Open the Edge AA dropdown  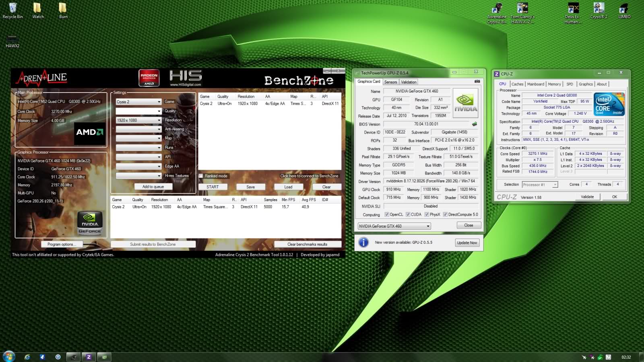[x=139, y=166]
